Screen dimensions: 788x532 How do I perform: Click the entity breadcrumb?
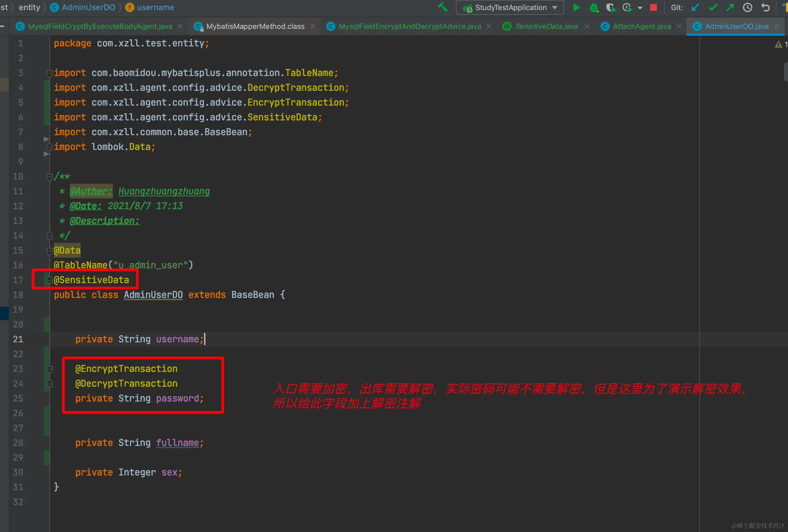point(30,7)
